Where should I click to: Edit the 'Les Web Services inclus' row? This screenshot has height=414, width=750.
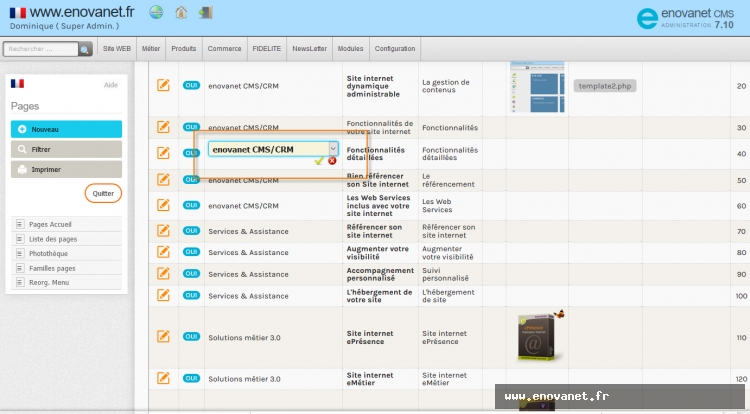[x=163, y=205]
